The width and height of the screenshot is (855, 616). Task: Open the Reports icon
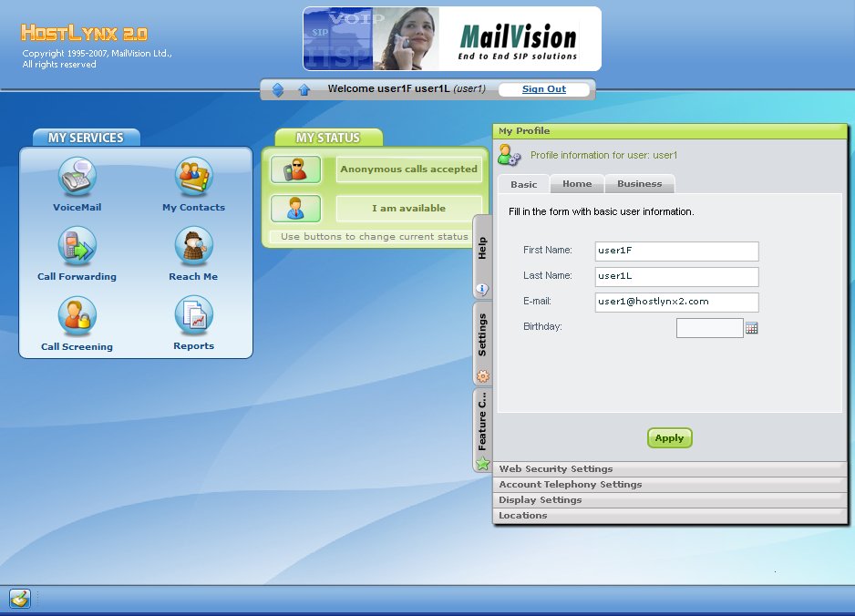[193, 316]
